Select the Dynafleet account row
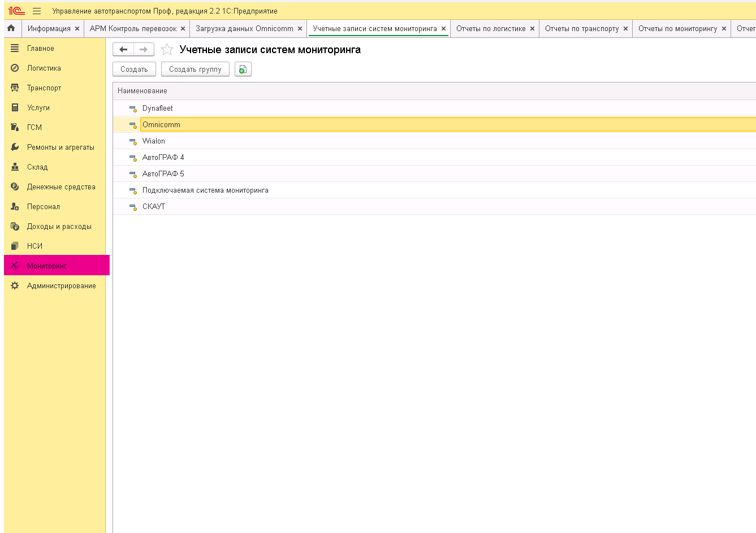The image size is (756, 533). coord(158,109)
